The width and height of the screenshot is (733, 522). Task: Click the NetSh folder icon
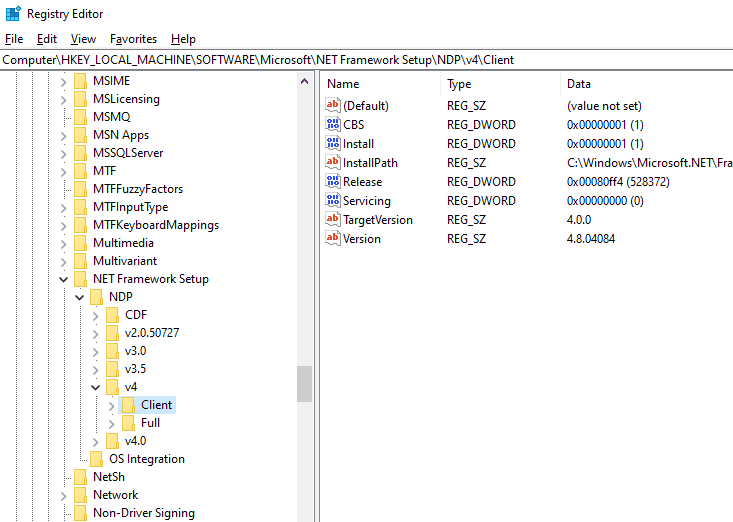81,477
